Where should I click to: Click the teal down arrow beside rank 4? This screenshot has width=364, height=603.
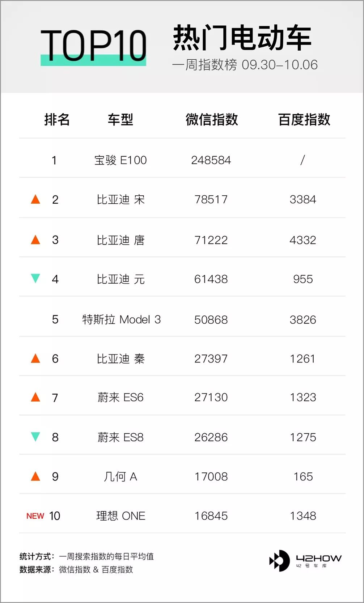(x=35, y=278)
